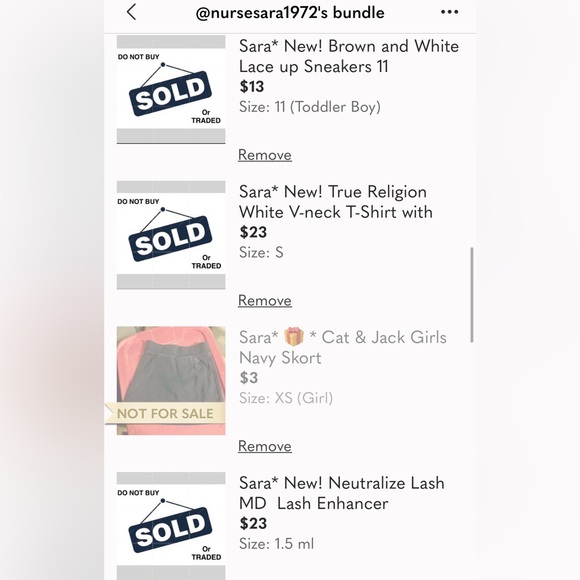Select the Neutralize Lash MD title

pos(342,493)
